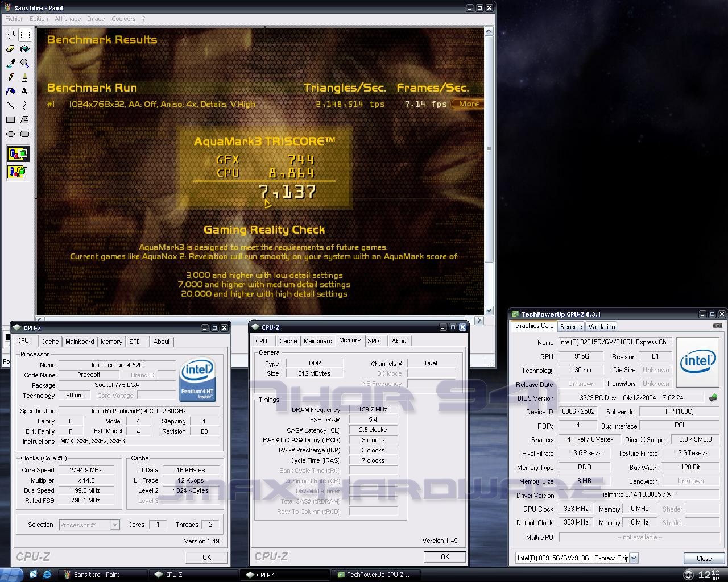The image size is (728, 582).
Task: Click the BIOS save chip icon
Action: (x=713, y=398)
